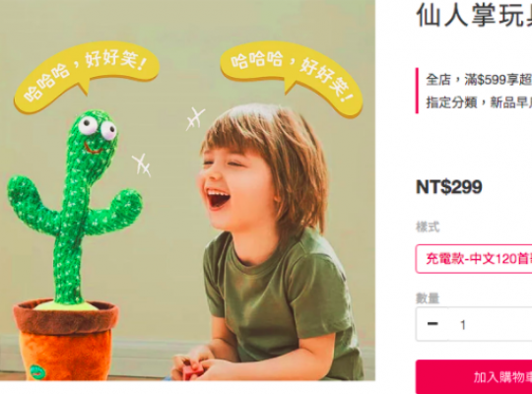Select the 充電款-中文120首 style option
The height and width of the screenshot is (394, 532).
pos(474,259)
